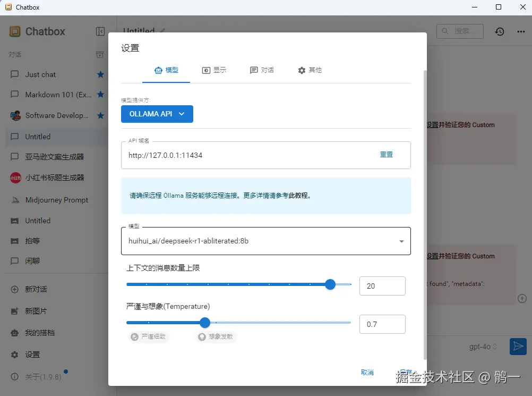Open the OLLAMA API provider dropdown
The width and height of the screenshot is (532, 396).
[157, 114]
